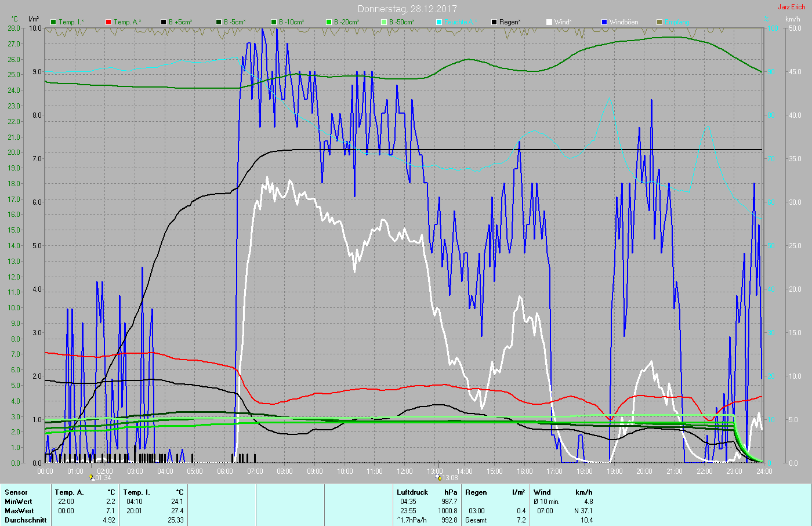Image resolution: width=812 pixels, height=526 pixels.
Task: Click the Temp. A. table column header
Action: [70, 492]
